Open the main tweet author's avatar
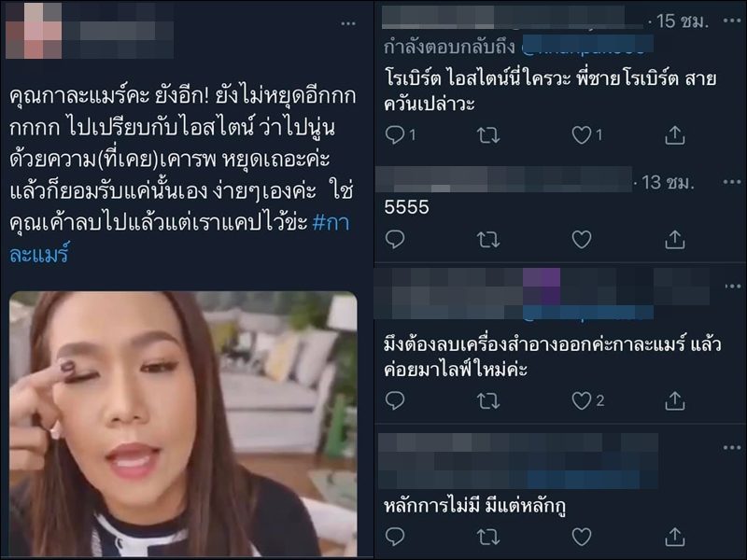The width and height of the screenshot is (747, 560). 34,31
